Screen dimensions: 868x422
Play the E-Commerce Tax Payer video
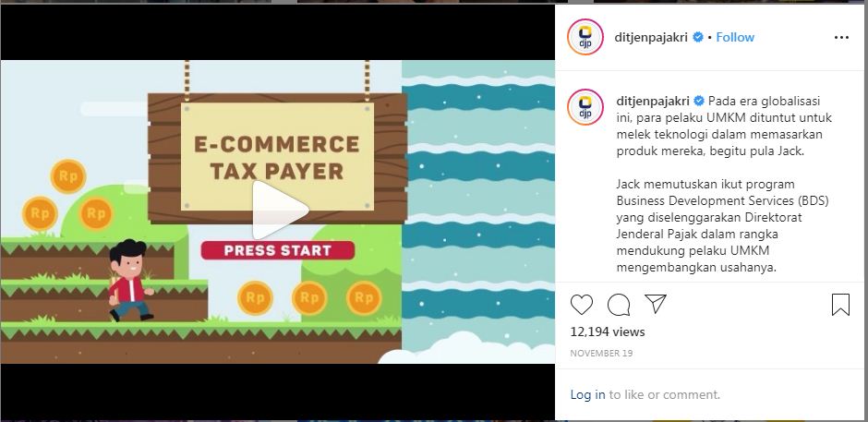[280, 210]
